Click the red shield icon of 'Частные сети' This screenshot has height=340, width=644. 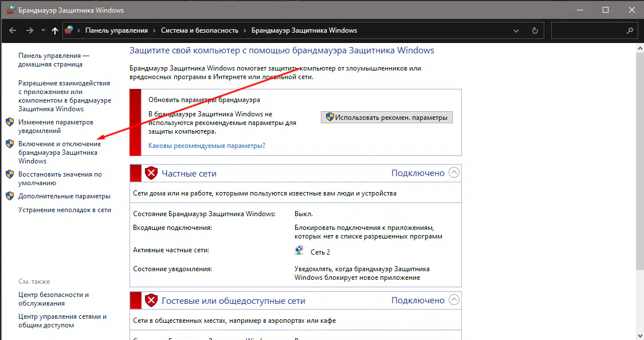[151, 173]
